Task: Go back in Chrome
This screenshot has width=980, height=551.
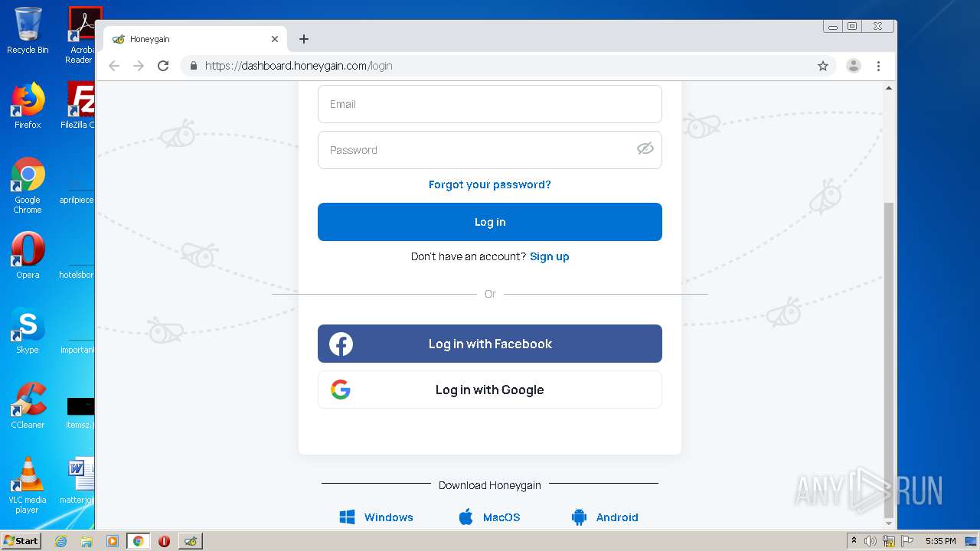Action: pyautogui.click(x=114, y=66)
